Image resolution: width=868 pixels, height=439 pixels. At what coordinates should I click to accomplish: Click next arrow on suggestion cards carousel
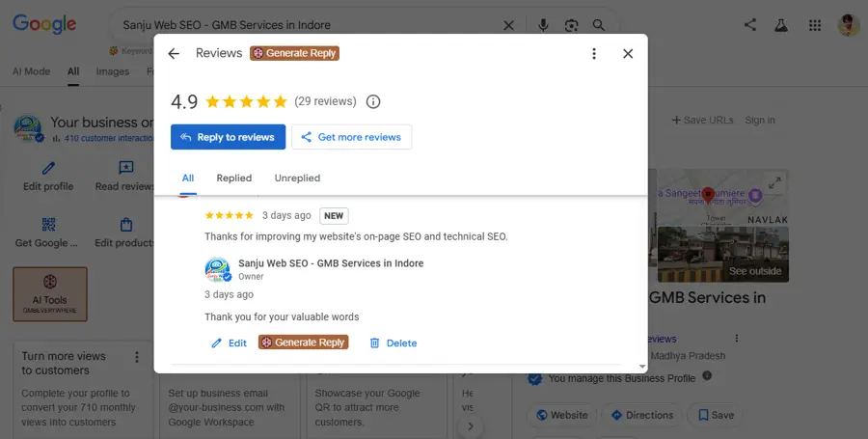point(470,426)
